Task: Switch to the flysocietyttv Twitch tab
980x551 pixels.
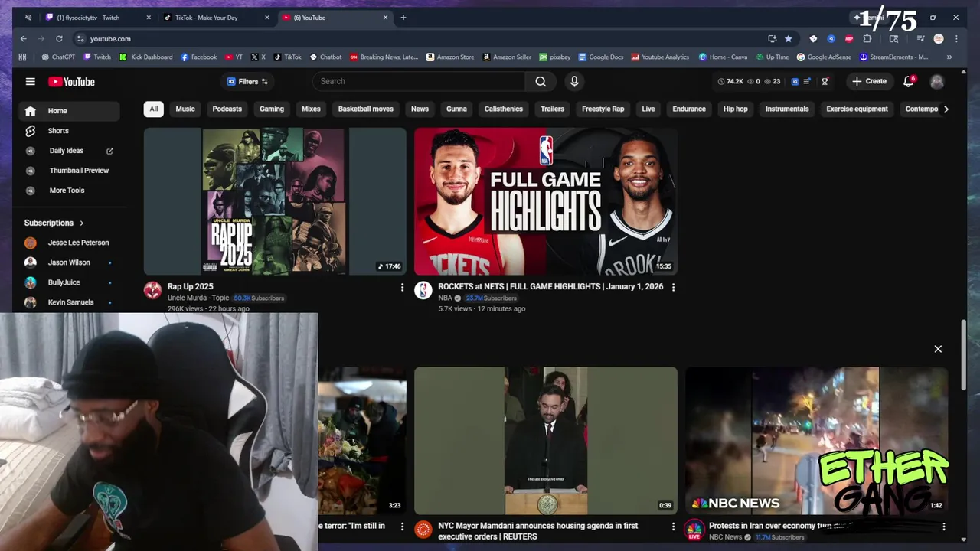Action: (x=96, y=18)
